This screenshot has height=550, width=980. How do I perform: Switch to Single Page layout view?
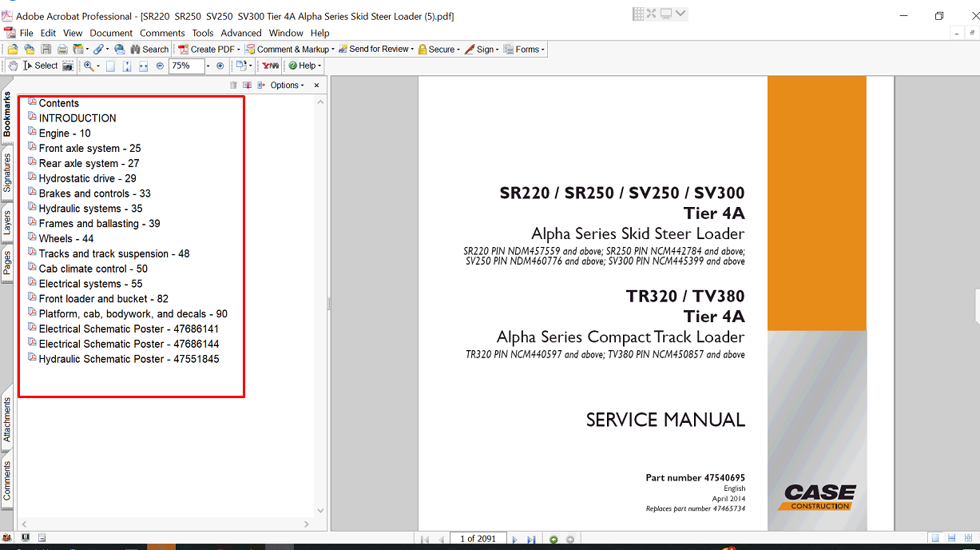click(x=934, y=538)
